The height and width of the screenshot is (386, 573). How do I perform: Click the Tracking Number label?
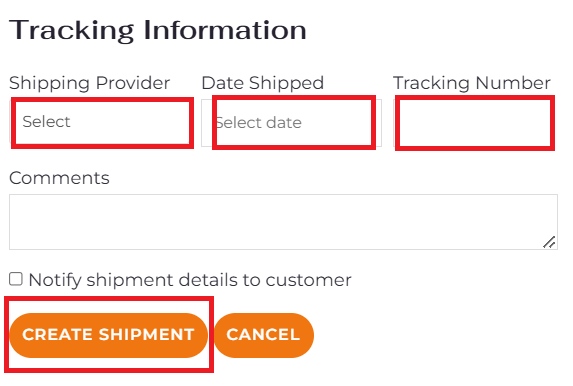tap(472, 83)
